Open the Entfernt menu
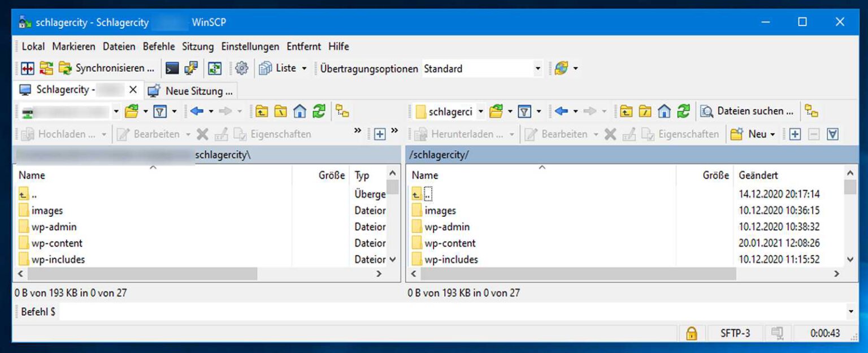Image resolution: width=868 pixels, height=353 pixels. coord(303,46)
